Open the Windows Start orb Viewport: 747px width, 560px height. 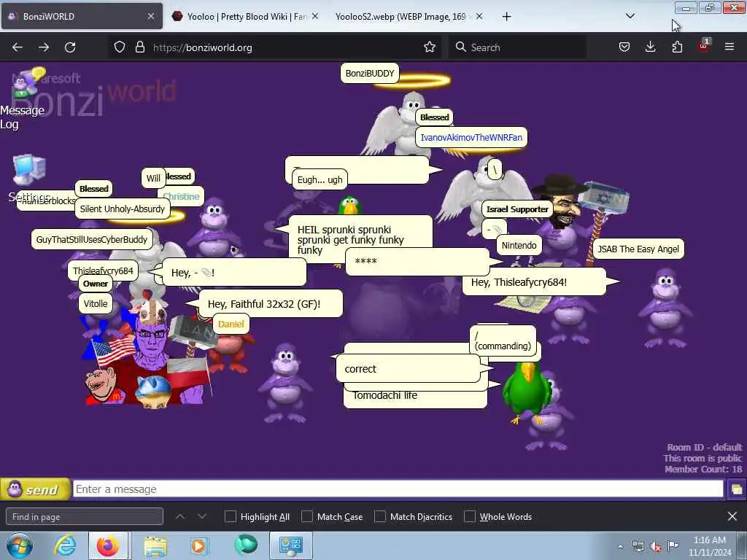coord(20,545)
